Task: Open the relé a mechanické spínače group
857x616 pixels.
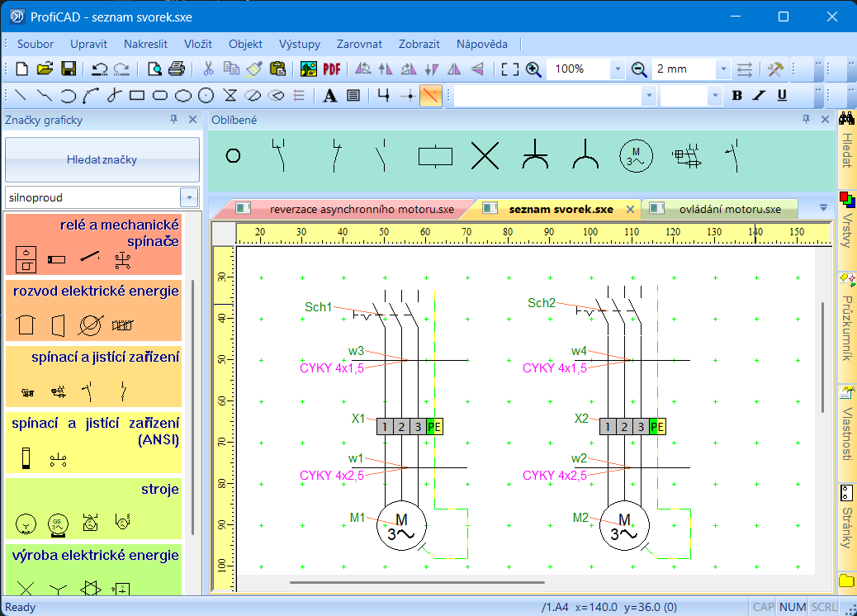Action: pos(93,244)
